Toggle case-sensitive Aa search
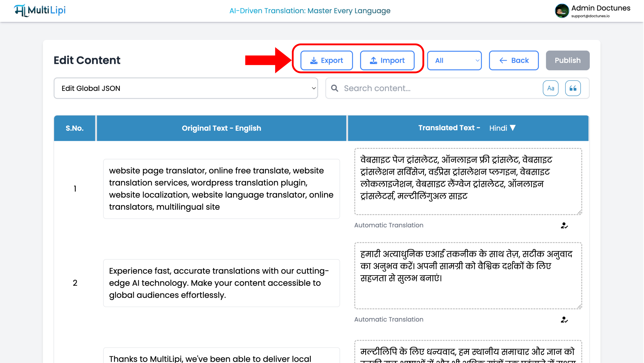This screenshot has width=644, height=363. tap(551, 88)
